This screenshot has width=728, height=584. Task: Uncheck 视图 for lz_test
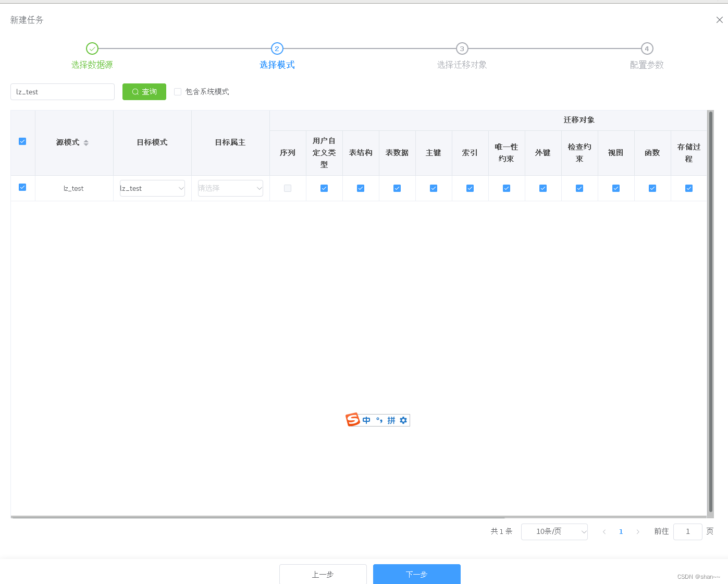pyautogui.click(x=616, y=188)
